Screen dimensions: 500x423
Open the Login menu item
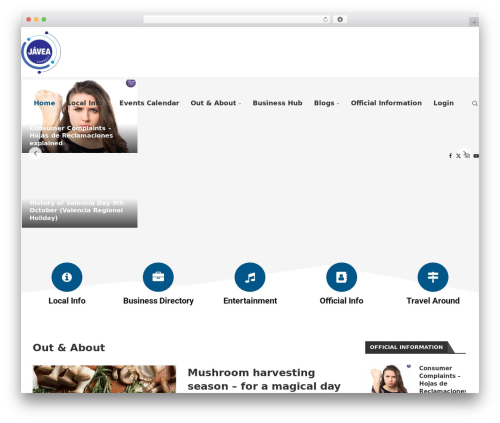coord(443,103)
